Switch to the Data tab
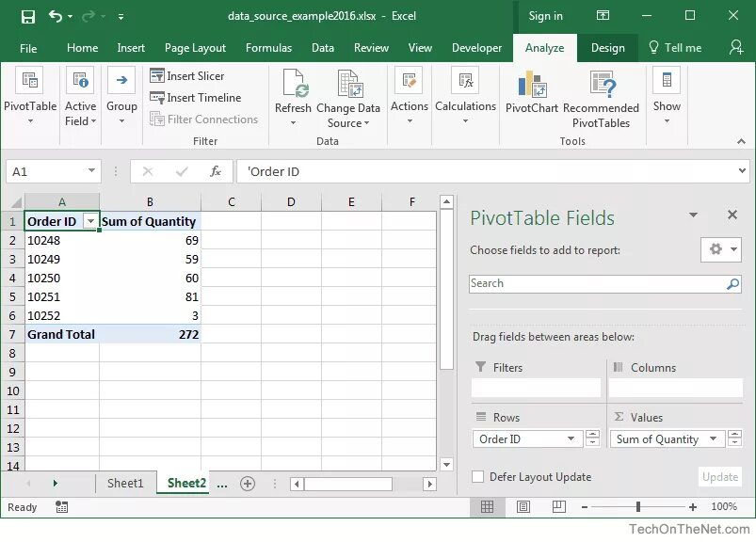 323,48
